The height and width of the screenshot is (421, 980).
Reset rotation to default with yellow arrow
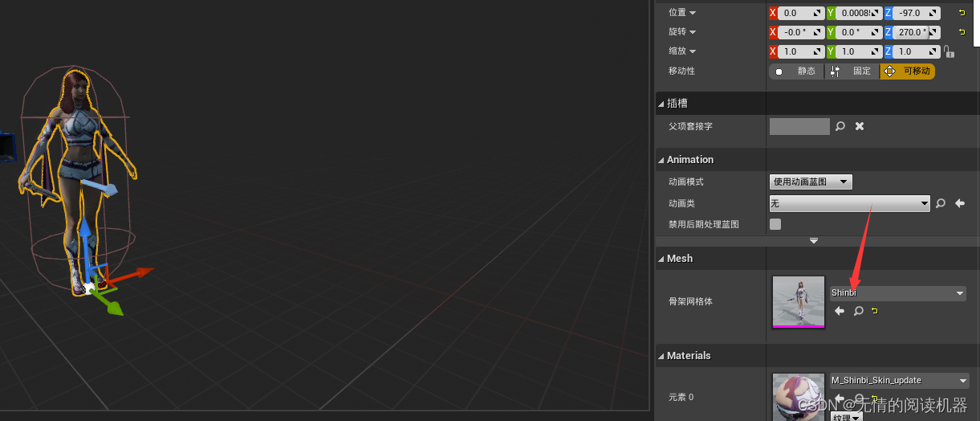pos(962,32)
